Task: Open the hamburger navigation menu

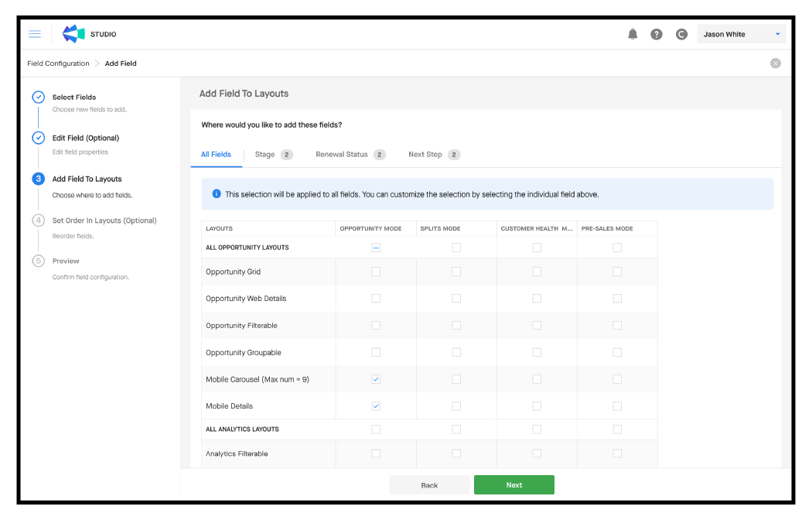Action: point(35,34)
